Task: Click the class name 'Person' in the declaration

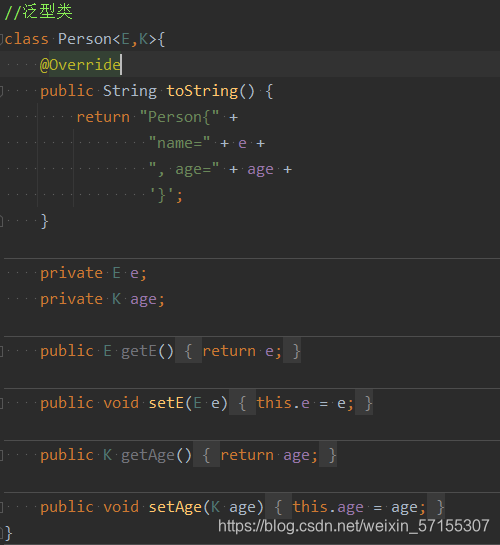Action: click(85, 39)
